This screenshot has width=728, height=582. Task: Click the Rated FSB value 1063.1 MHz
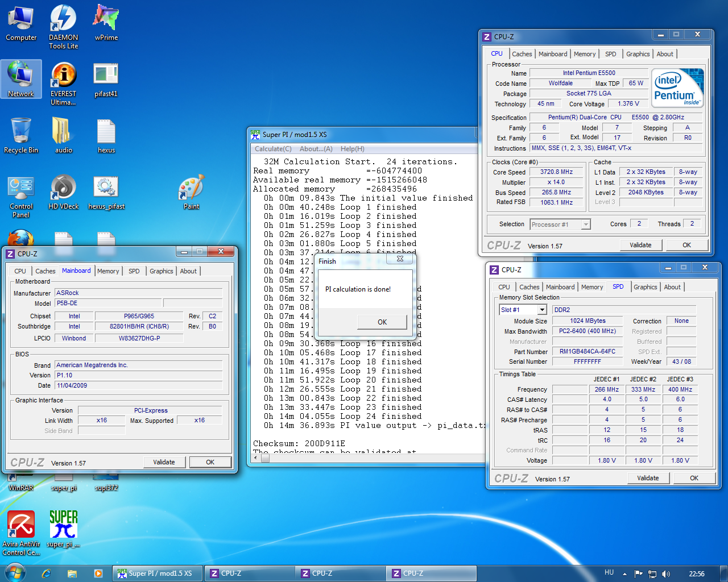point(556,202)
